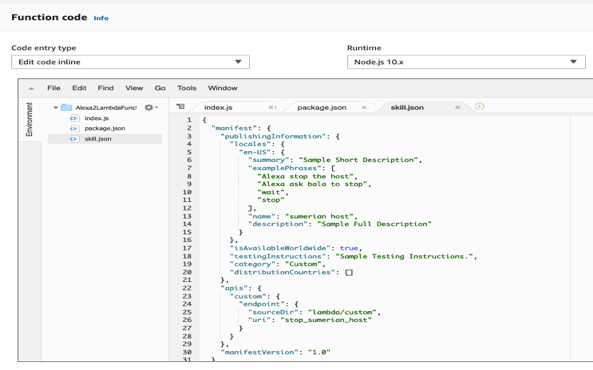Open the Tools menu
The width and height of the screenshot is (593, 370).
point(187,88)
